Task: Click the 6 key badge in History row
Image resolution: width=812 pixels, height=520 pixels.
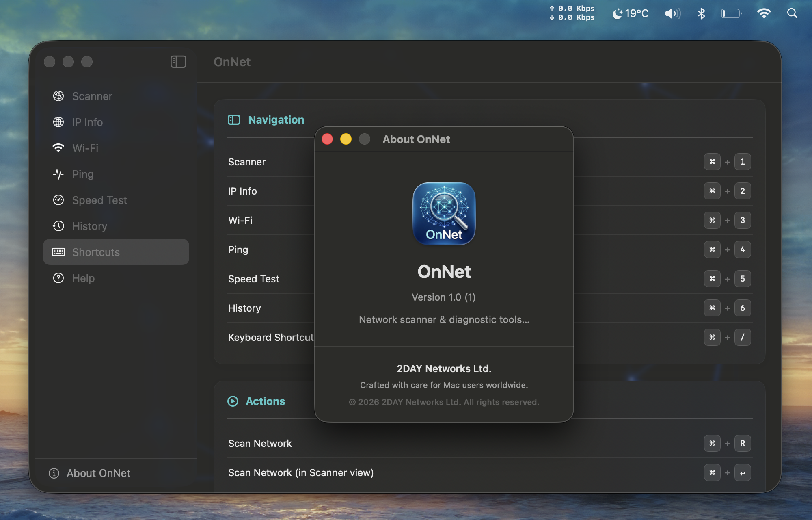Action: point(743,308)
